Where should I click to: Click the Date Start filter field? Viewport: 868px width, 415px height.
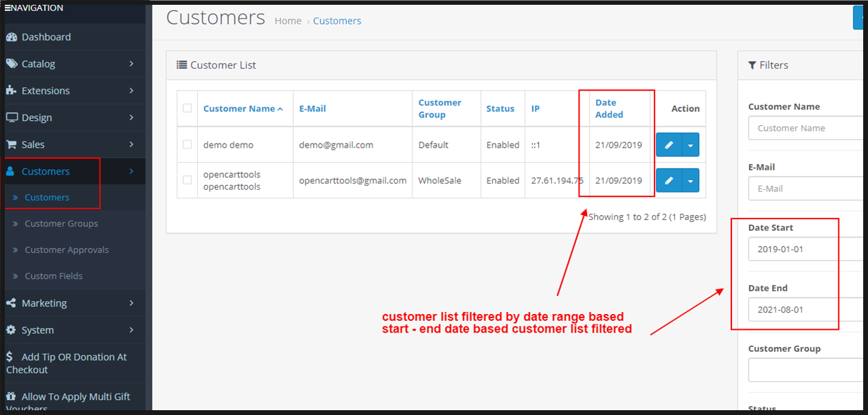coord(805,249)
